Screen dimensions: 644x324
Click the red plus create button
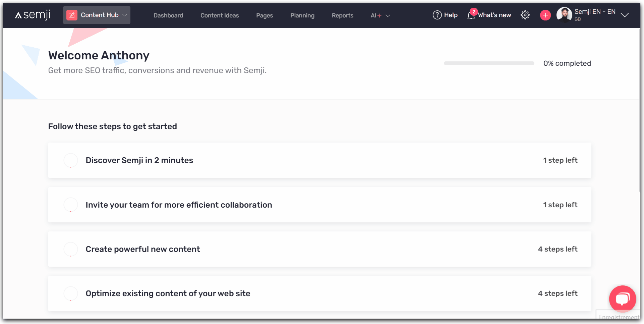pyautogui.click(x=545, y=15)
